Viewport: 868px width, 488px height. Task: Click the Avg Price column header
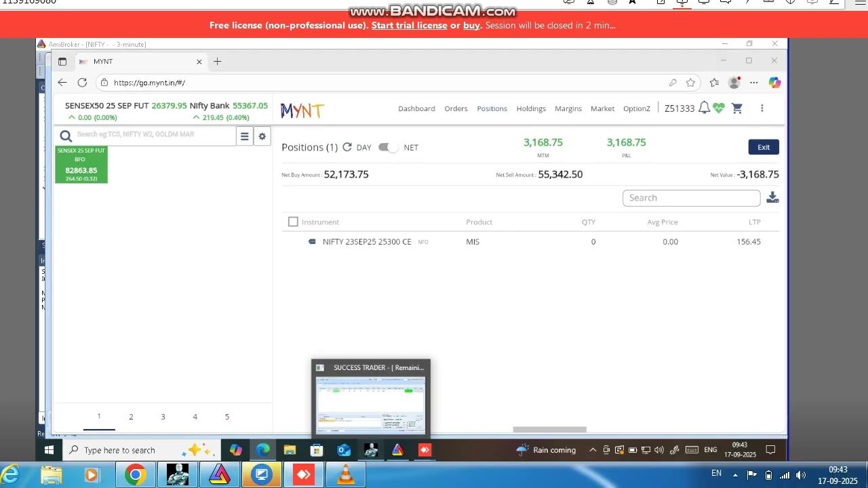pyautogui.click(x=663, y=222)
